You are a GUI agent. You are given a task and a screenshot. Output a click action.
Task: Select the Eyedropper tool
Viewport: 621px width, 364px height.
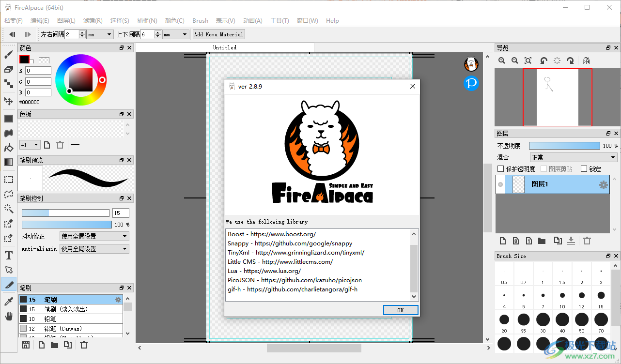pos(9,302)
